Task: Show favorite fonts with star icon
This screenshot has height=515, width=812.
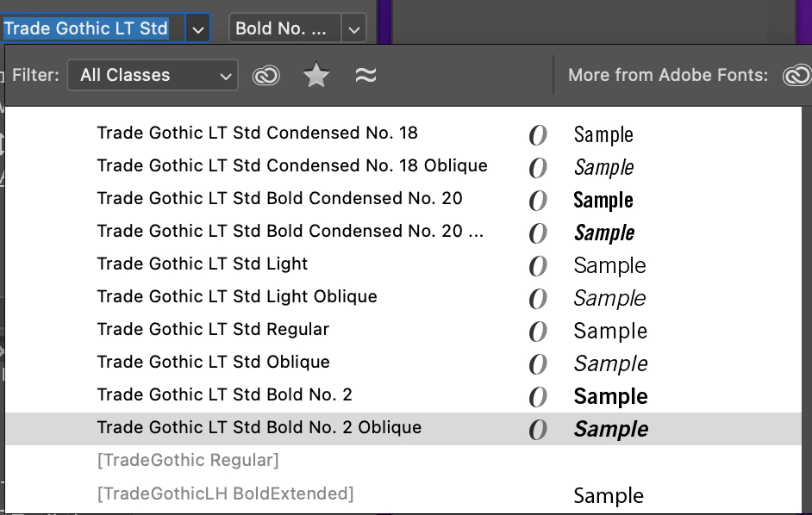Action: click(x=316, y=76)
